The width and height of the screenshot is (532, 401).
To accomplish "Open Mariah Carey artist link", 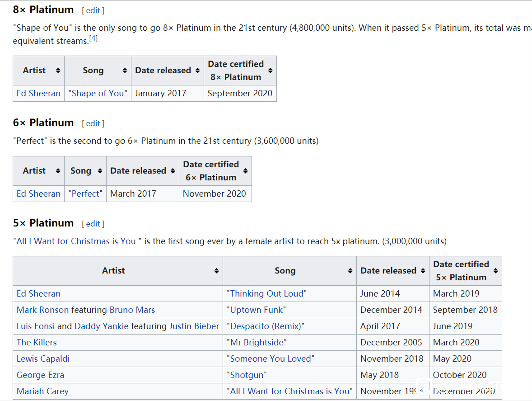I will click(43, 392).
